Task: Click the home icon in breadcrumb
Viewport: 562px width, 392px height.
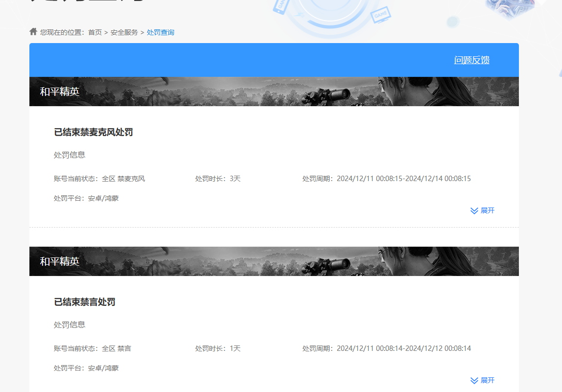Action: [33, 31]
